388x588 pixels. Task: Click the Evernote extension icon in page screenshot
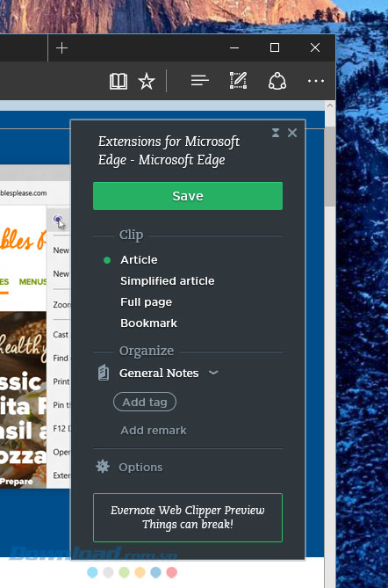59,220
